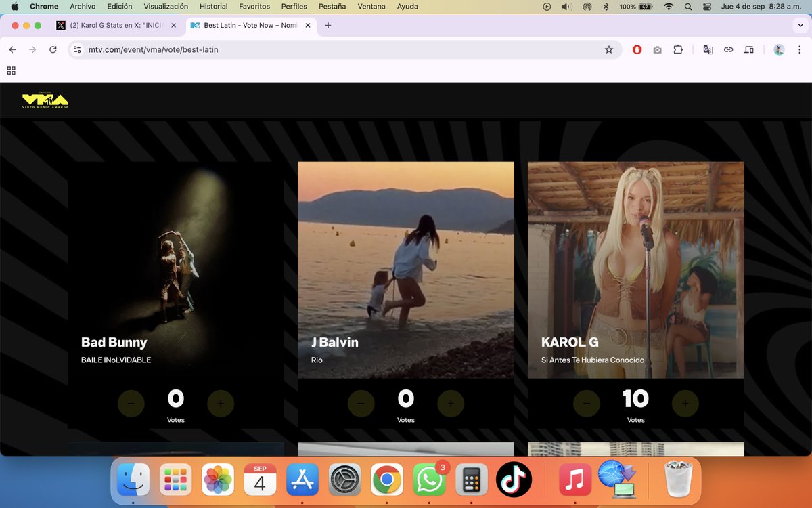Viewport: 812px width, 508px height.
Task: Open Finder from the Dock
Action: click(133, 480)
